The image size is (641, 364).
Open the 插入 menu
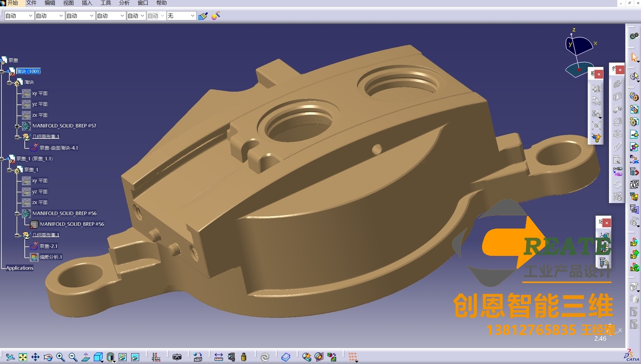click(87, 3)
